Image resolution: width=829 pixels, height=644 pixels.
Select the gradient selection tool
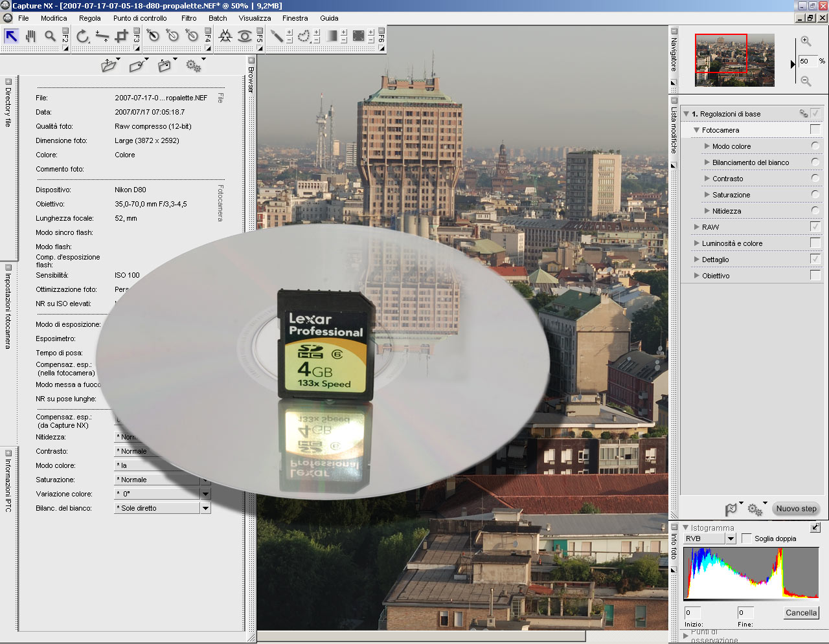point(332,36)
